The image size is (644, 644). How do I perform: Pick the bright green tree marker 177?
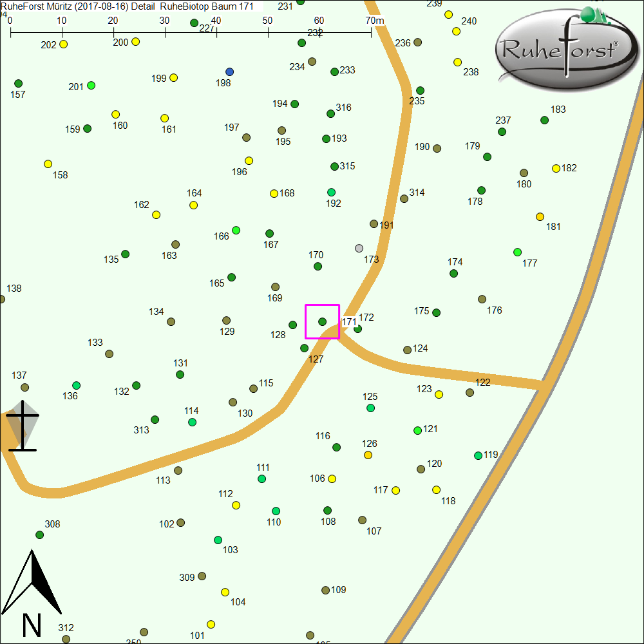click(517, 252)
